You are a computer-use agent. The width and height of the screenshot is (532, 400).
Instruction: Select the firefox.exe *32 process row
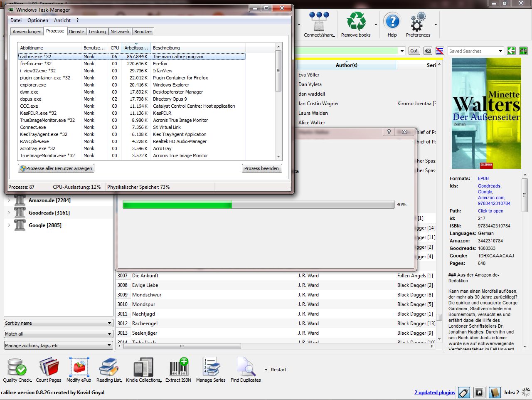(x=132, y=64)
